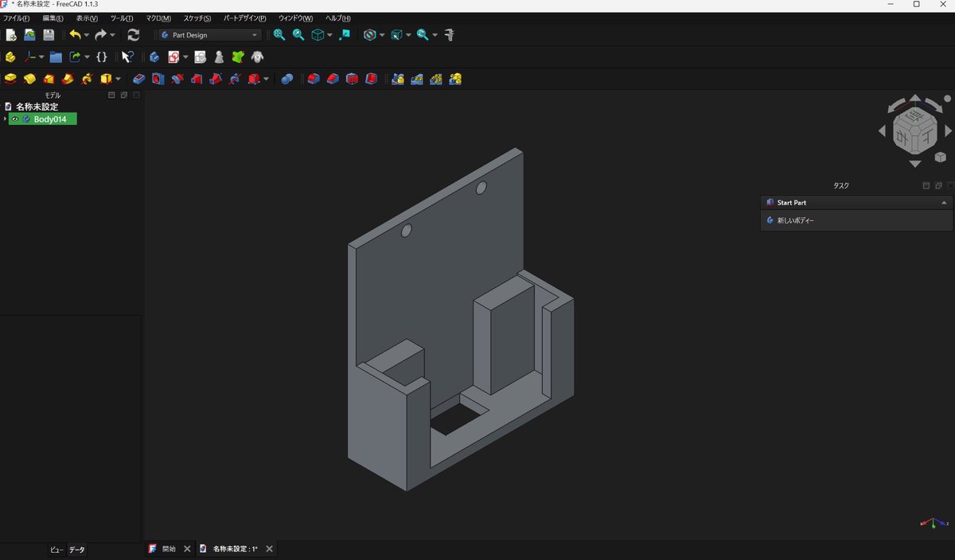This screenshot has width=955, height=560.
Task: Click the Boolean operation icon
Action: (287, 79)
